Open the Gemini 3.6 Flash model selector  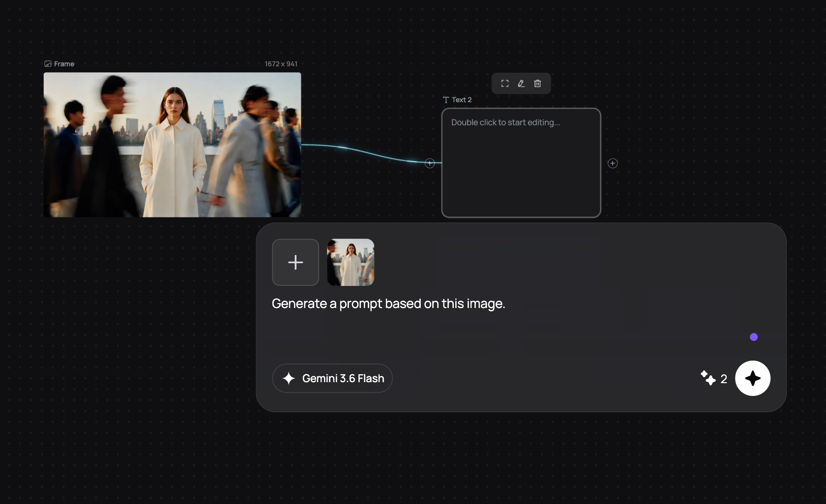pyautogui.click(x=332, y=378)
